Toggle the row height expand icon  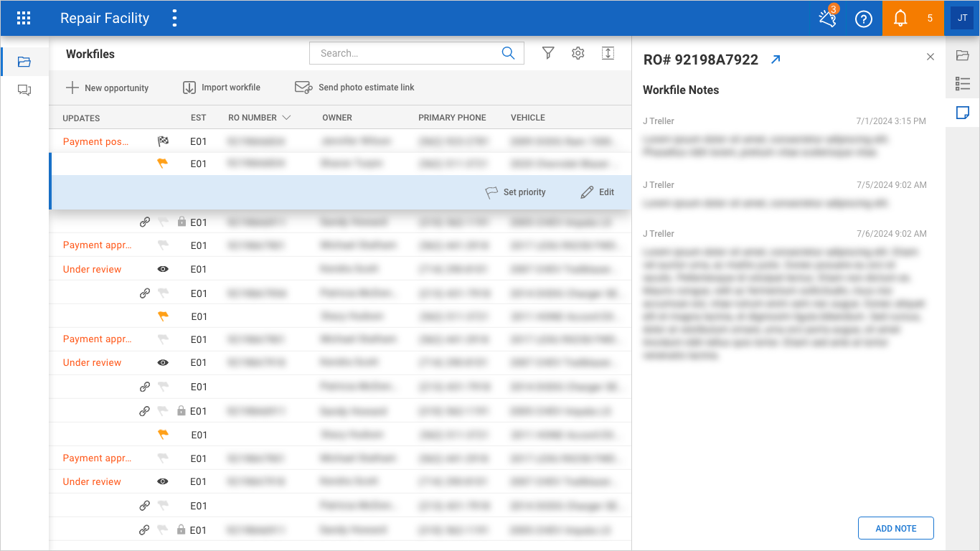point(608,53)
